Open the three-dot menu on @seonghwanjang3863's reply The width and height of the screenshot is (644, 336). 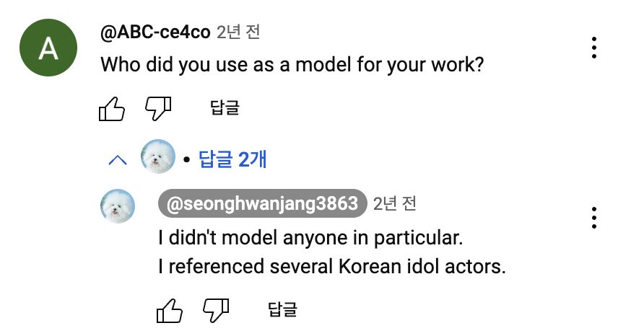pyautogui.click(x=593, y=217)
